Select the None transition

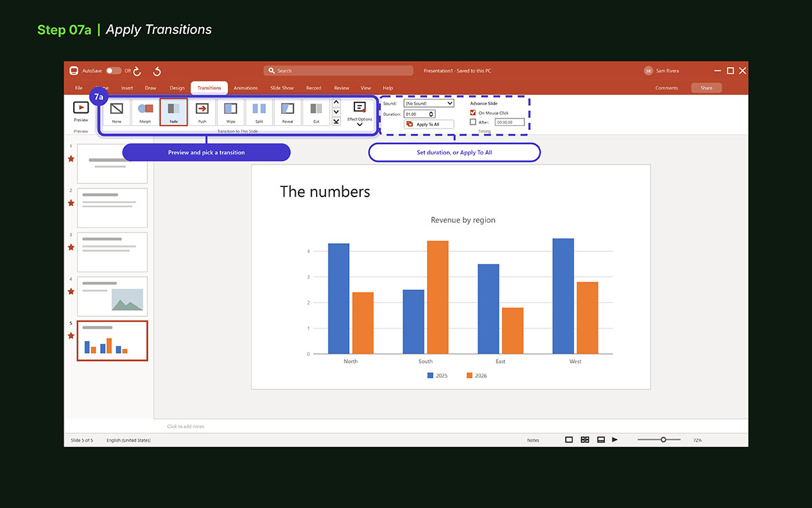[117, 112]
